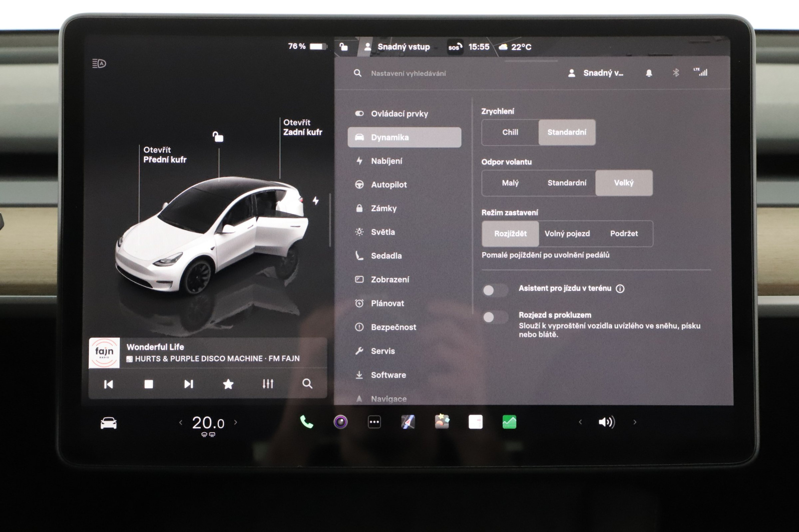Decrease cabin temperature with left arrow
799x532 pixels.
pyautogui.click(x=181, y=422)
